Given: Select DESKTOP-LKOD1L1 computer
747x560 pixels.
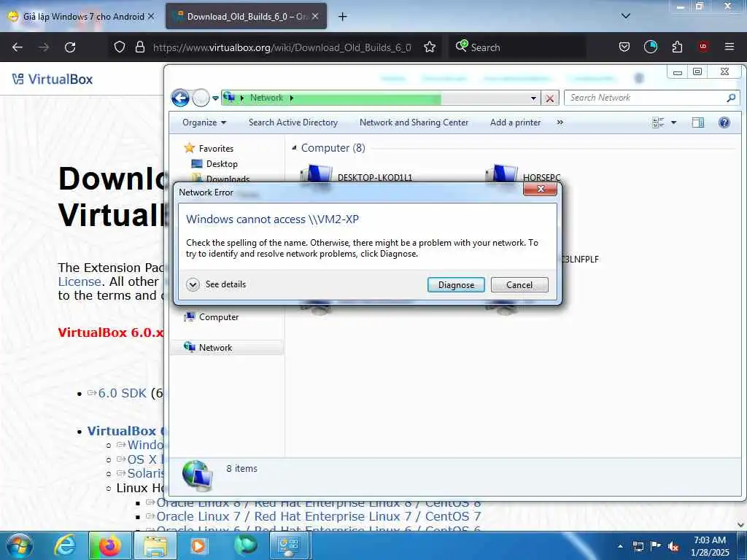Looking at the screenshot, I should pos(357,175).
